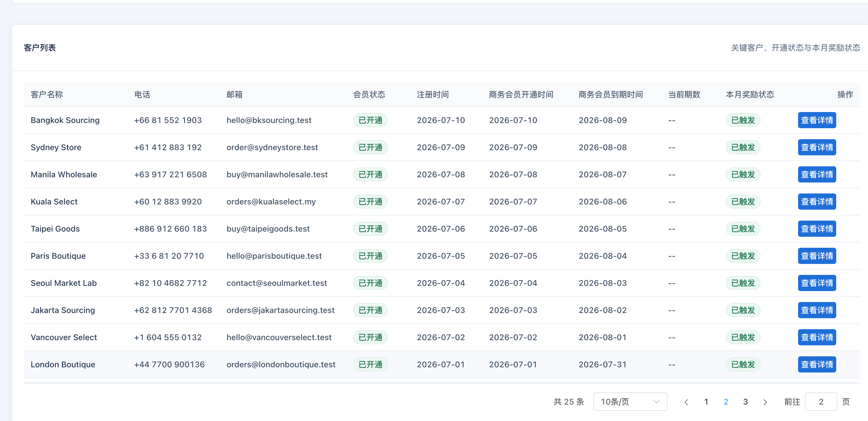
Task: Select page 1 in pagination
Action: (706, 402)
